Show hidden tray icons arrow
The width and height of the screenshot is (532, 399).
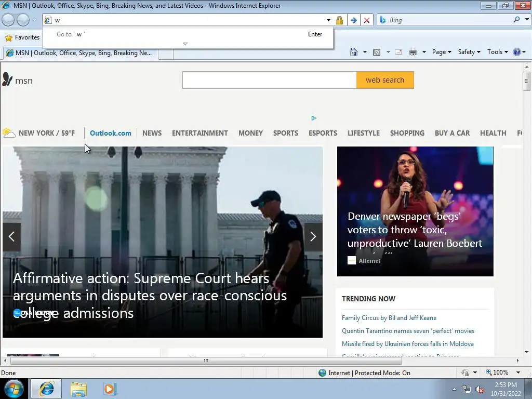click(x=454, y=389)
